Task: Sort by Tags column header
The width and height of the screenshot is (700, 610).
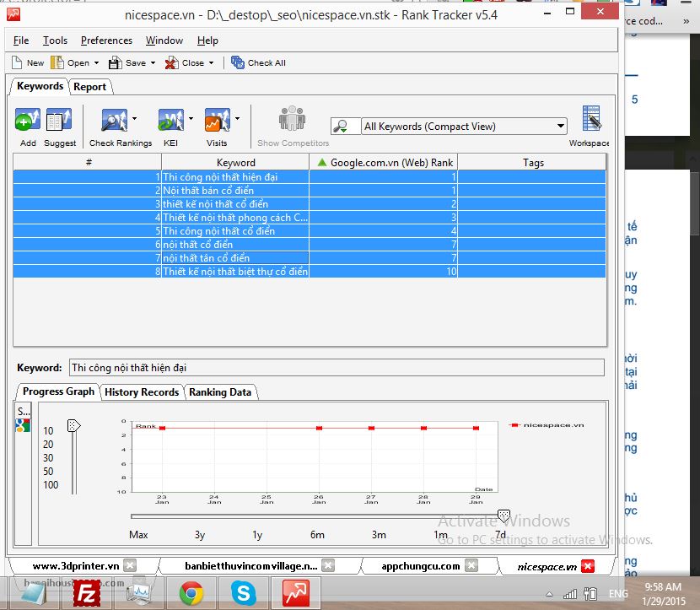Action: point(532,163)
